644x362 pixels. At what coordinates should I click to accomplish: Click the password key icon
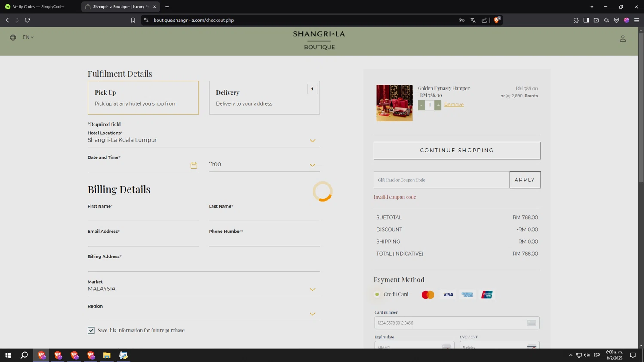click(462, 20)
